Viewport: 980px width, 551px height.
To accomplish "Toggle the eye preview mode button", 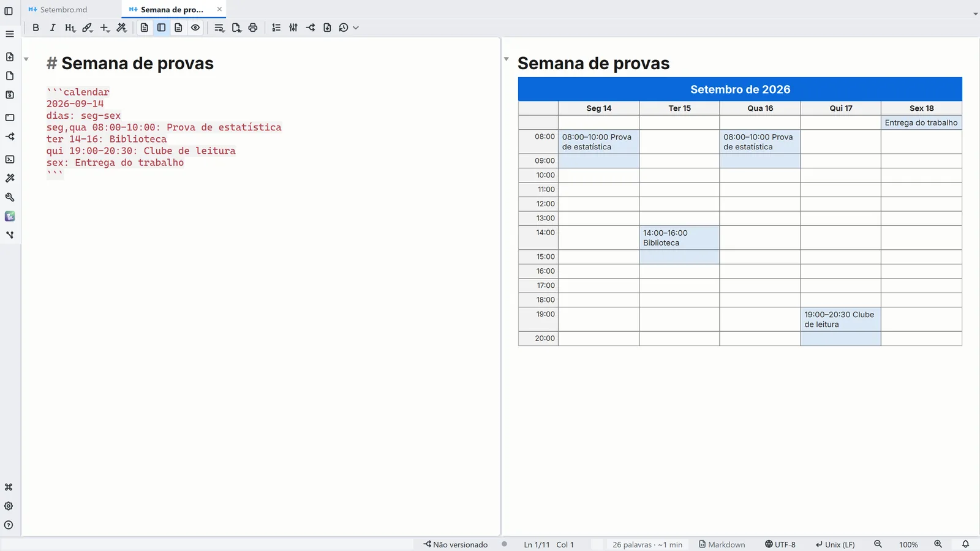I will [195, 28].
